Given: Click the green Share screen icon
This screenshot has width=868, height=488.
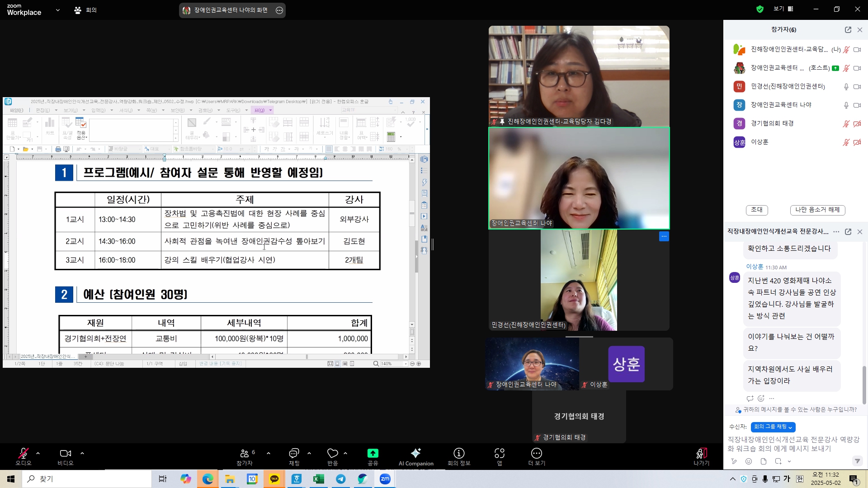Looking at the screenshot, I should point(373,454).
